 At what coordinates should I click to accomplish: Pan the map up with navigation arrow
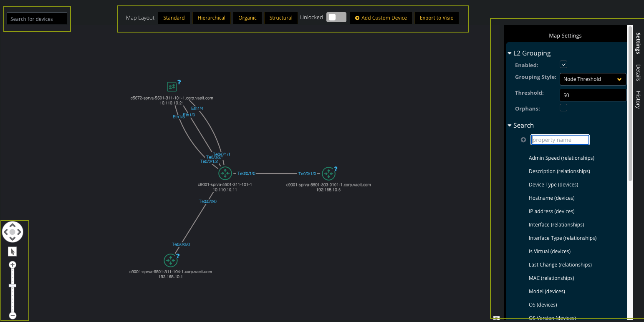(13, 225)
